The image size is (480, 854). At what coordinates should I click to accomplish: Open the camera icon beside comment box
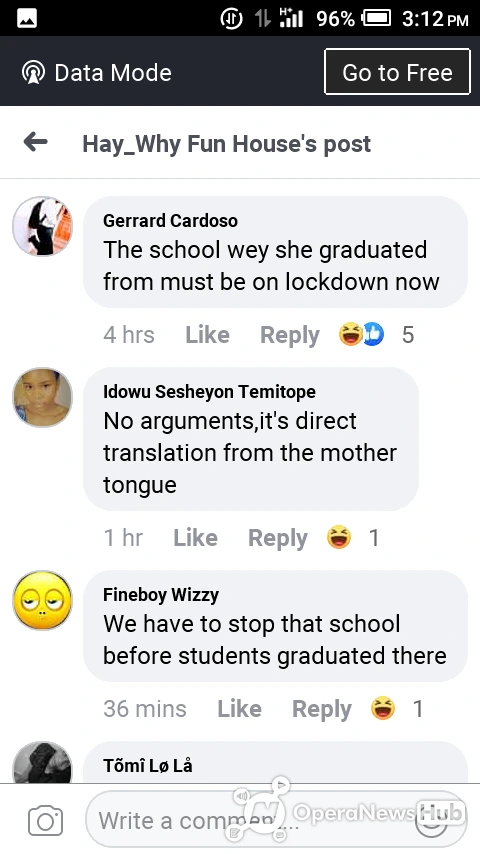45,821
